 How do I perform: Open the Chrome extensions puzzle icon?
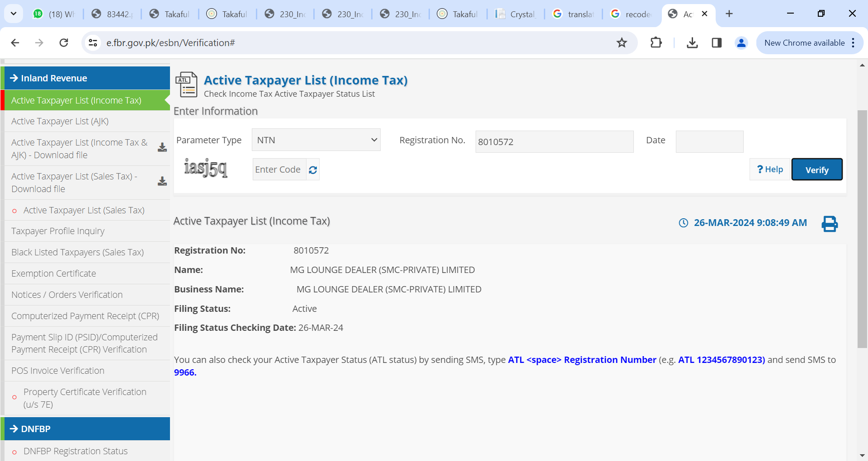pos(656,43)
